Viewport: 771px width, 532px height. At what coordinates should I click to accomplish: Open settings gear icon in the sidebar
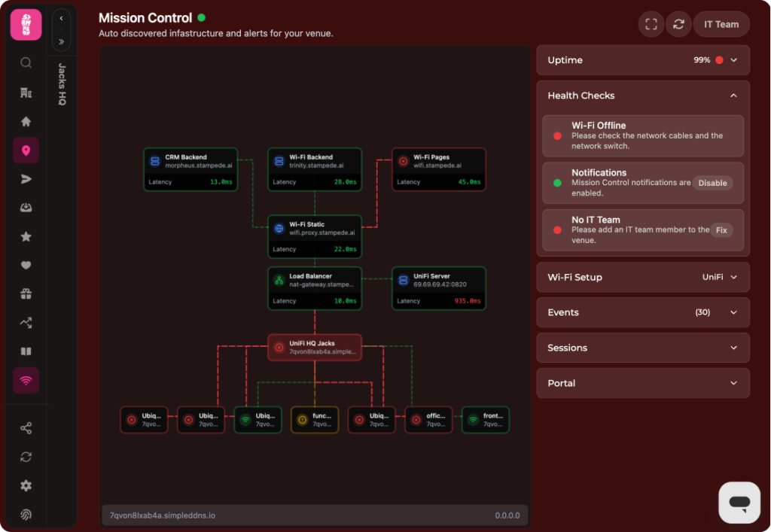click(26, 486)
